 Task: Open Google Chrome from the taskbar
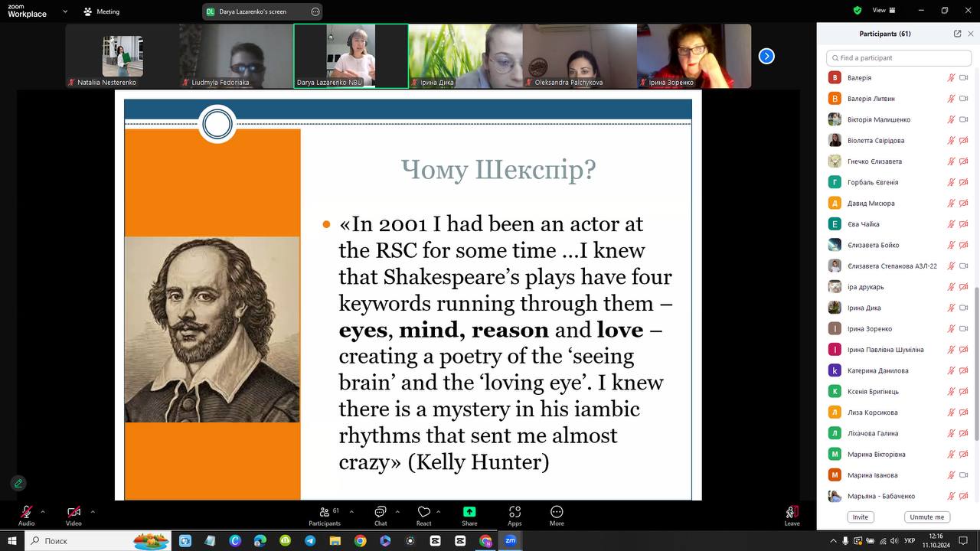pyautogui.click(x=360, y=540)
